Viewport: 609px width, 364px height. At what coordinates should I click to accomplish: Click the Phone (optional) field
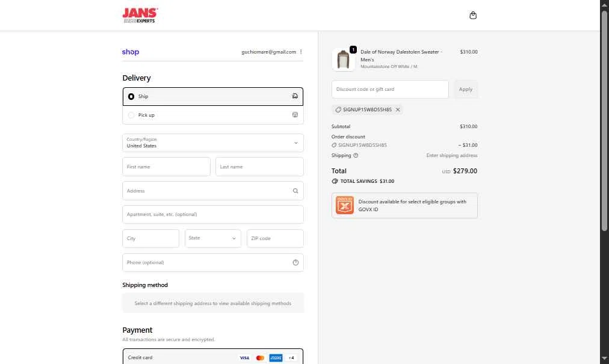click(x=213, y=262)
